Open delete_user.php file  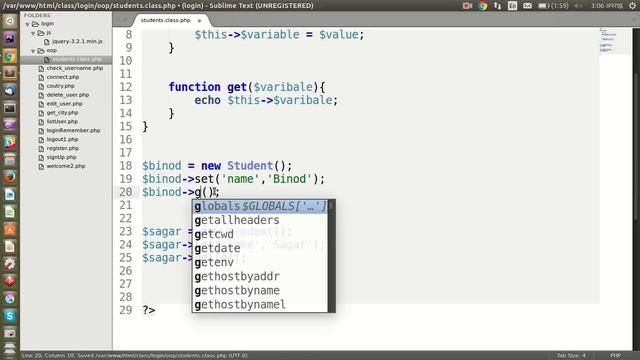pyautogui.click(x=67, y=95)
